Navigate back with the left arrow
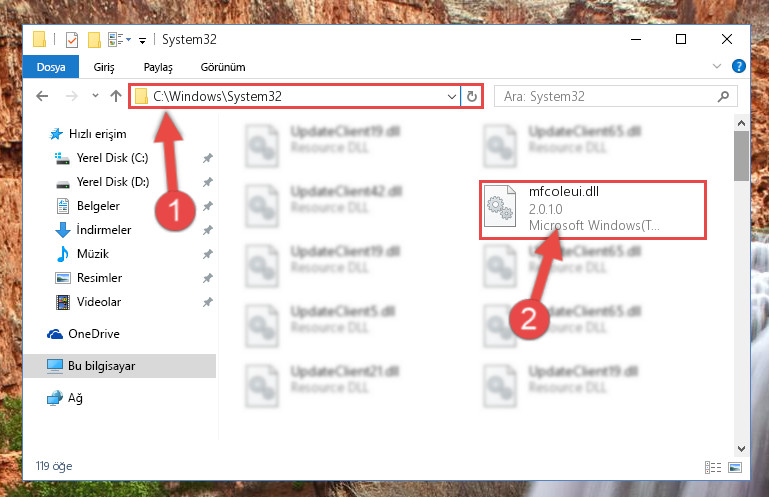 pyautogui.click(x=43, y=96)
